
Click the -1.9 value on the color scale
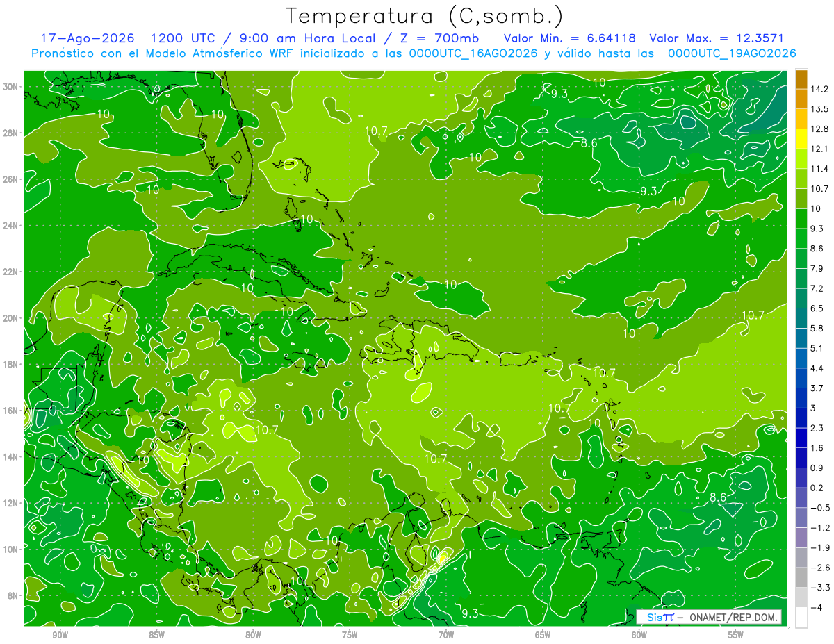[x=820, y=548]
